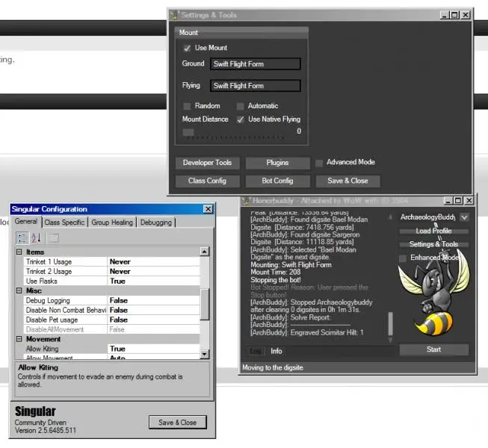Viewport: 488px width, 448px height.
Task: Select Alphabetical sort icon in Singular Configuration
Action: (x=36, y=238)
